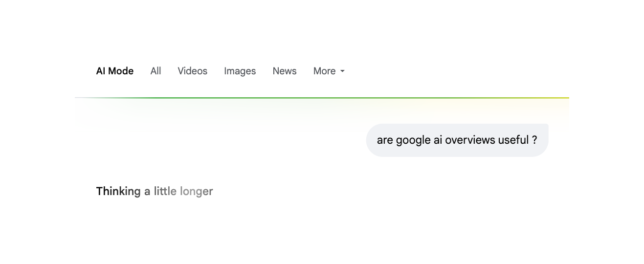Screen dimensions: 644x264
Task: Go to the Images tab
Action: [x=240, y=71]
